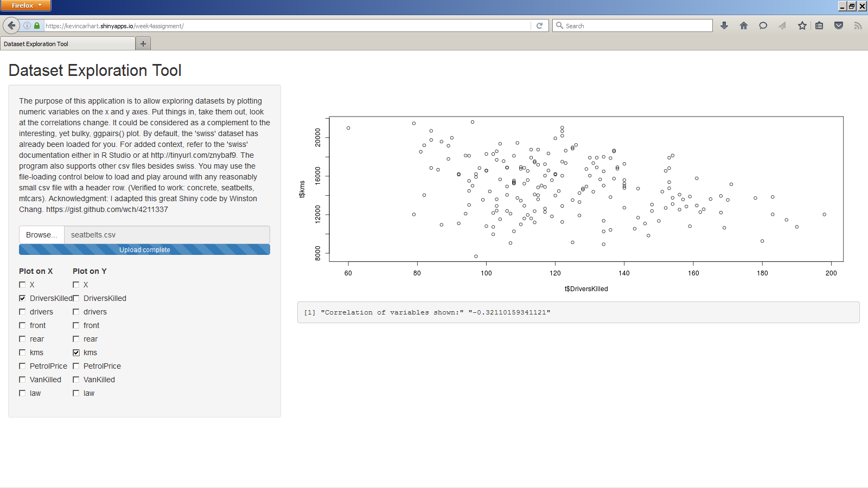
Task: Open a new tab with plus button
Action: (x=143, y=44)
